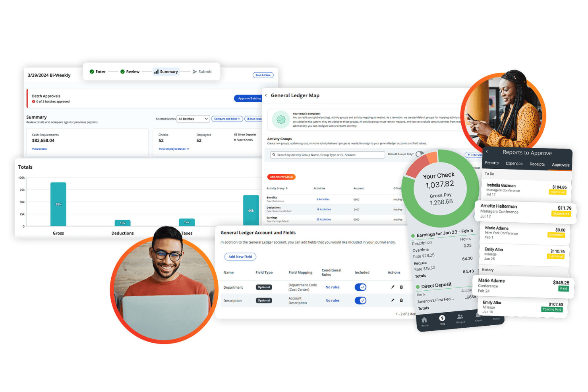Click the back arrow beside General Ledger Map
Image resolution: width=588 pixels, height=392 pixels.
266,95
